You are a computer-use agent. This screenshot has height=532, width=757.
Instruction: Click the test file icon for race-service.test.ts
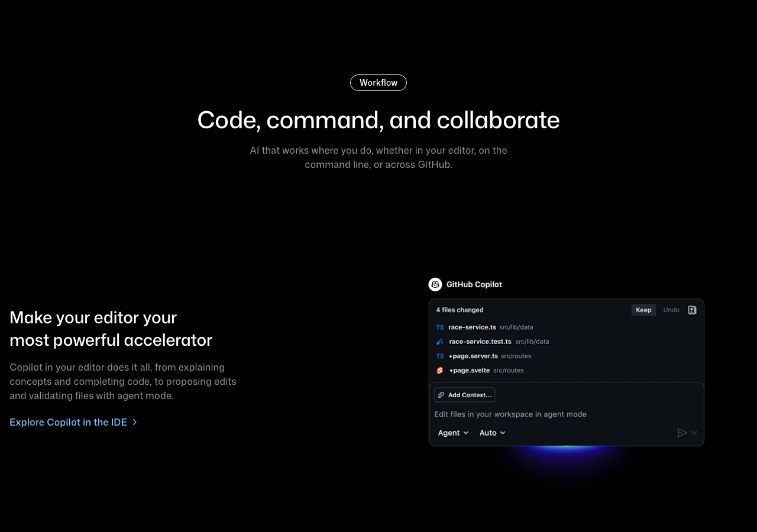pyautogui.click(x=440, y=342)
